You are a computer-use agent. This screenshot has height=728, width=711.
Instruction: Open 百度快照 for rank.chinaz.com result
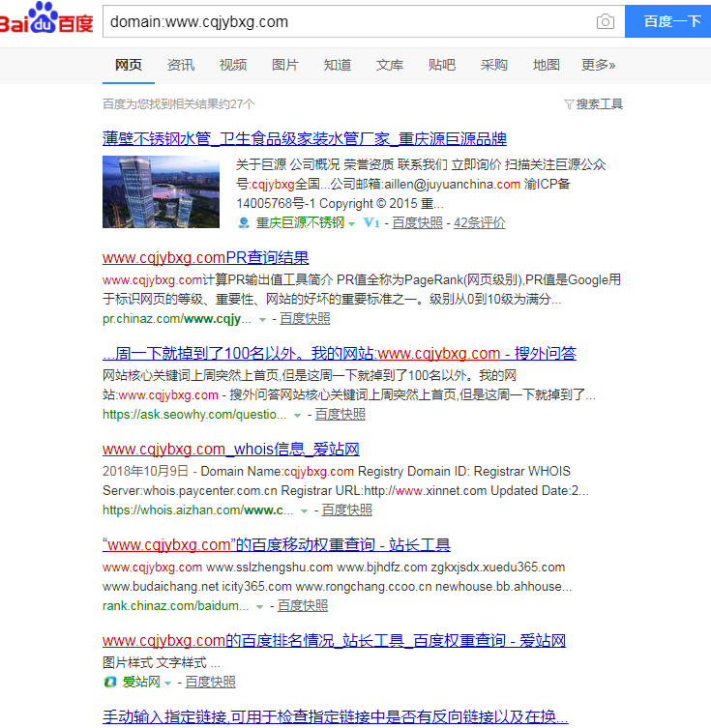[x=303, y=605]
